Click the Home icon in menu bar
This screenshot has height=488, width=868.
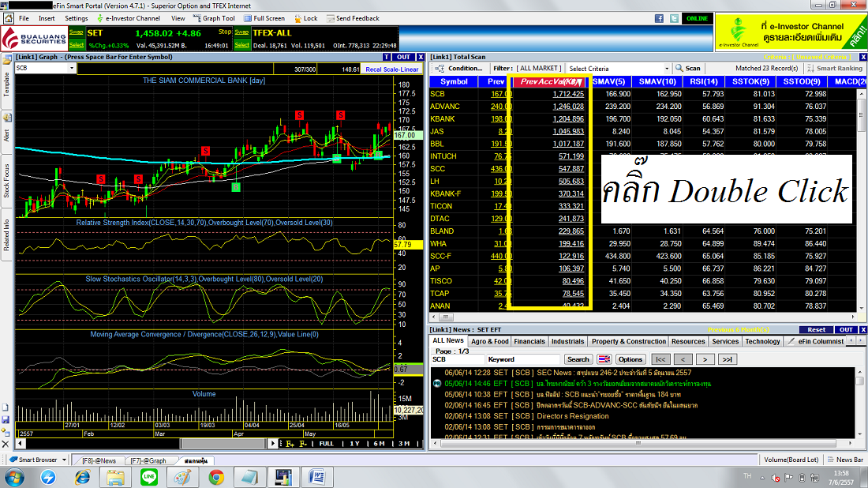[9, 18]
